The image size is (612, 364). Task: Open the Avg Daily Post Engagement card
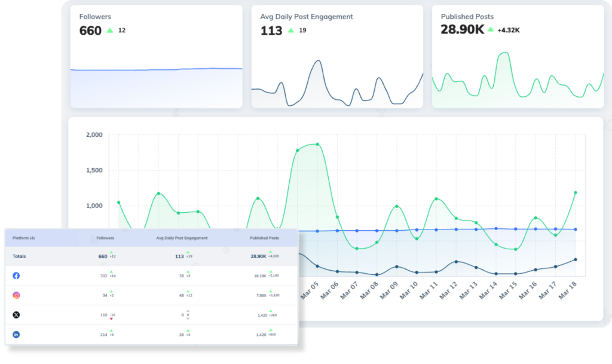(x=338, y=57)
